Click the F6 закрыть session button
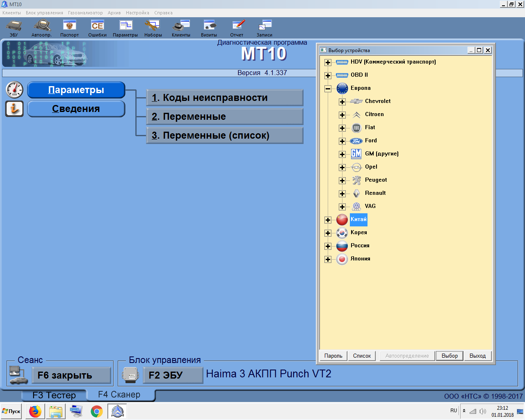Viewport: 525px width, 420px height. point(72,375)
